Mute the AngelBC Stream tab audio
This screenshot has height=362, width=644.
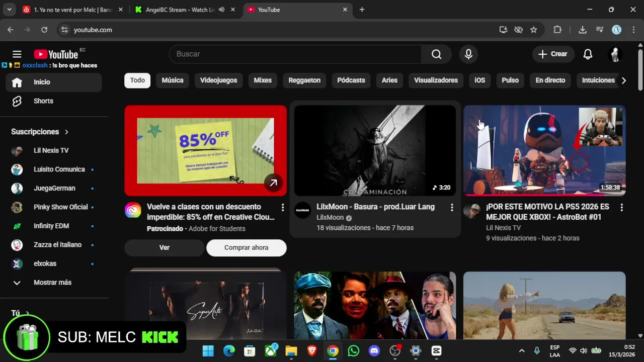coord(221,10)
